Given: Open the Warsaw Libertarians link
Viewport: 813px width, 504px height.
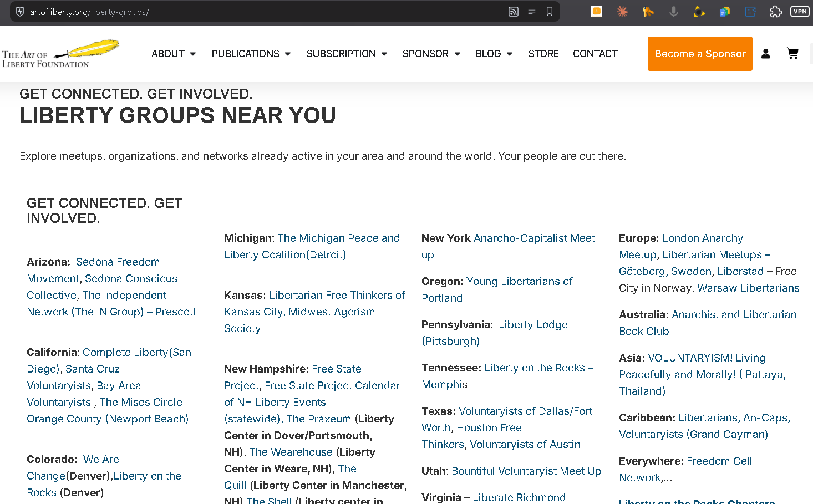Looking at the screenshot, I should click(x=748, y=288).
